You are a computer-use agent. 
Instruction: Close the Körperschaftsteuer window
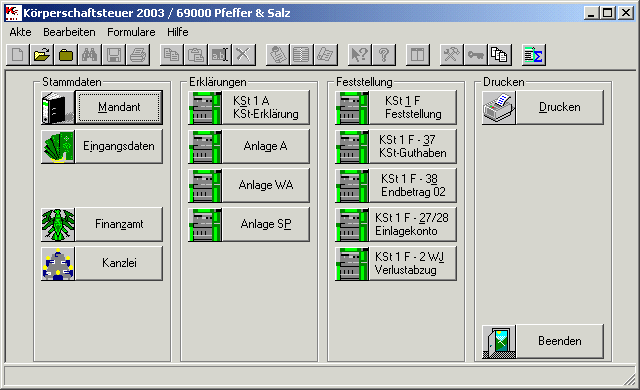tap(626, 13)
